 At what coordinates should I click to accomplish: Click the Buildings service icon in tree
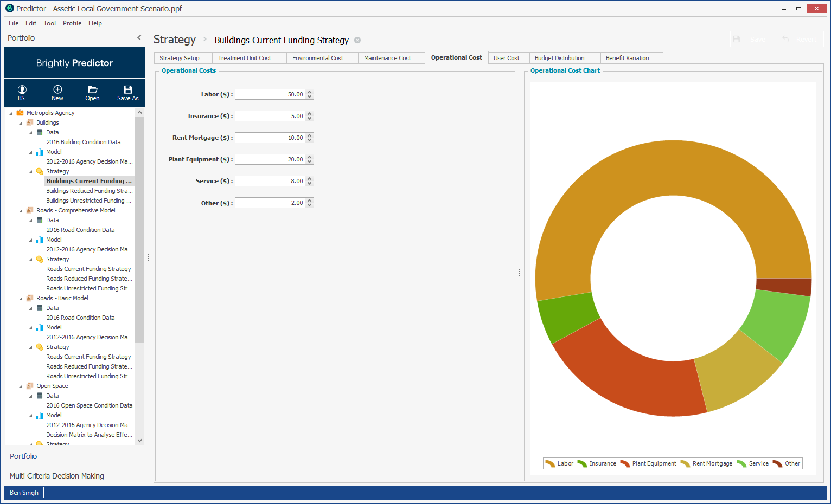(x=30, y=122)
